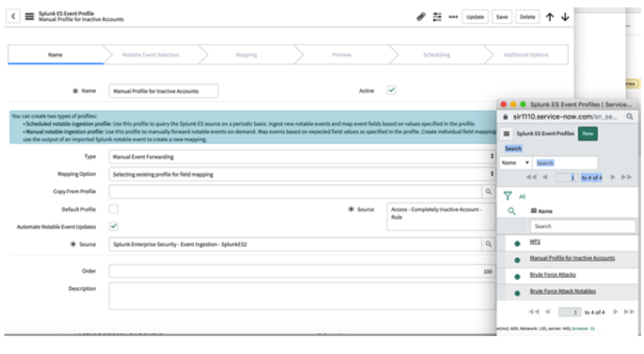Viewport: 644px width, 354px height.
Task: Click the popup browser address bar URL
Action: (565, 117)
